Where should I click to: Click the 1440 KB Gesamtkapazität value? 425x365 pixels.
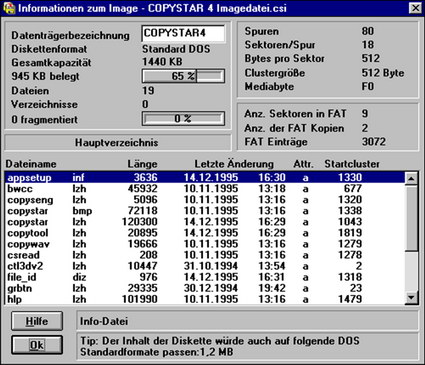click(162, 62)
